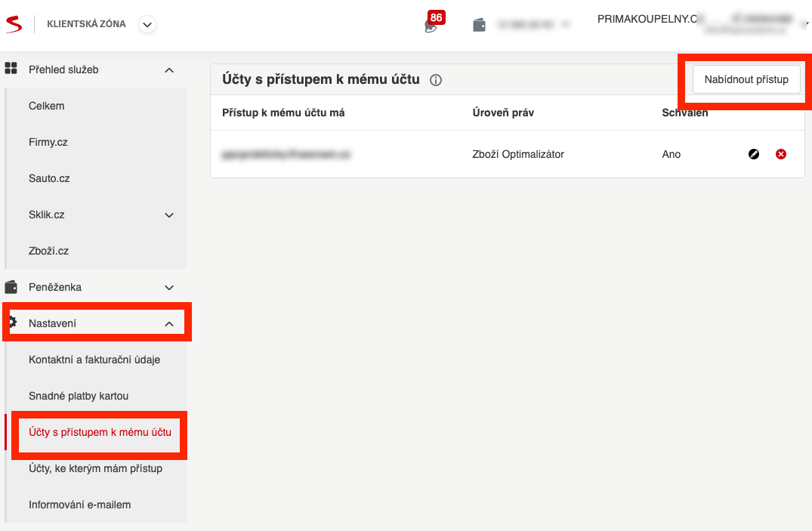Click the Přístup k mému účtu má header
The image size is (812, 531).
pos(283,113)
